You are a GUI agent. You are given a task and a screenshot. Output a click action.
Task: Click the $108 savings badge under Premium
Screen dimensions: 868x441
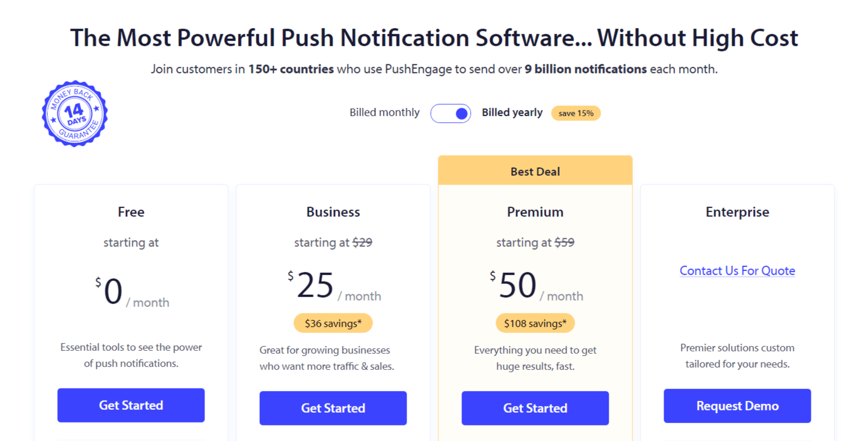[535, 323]
